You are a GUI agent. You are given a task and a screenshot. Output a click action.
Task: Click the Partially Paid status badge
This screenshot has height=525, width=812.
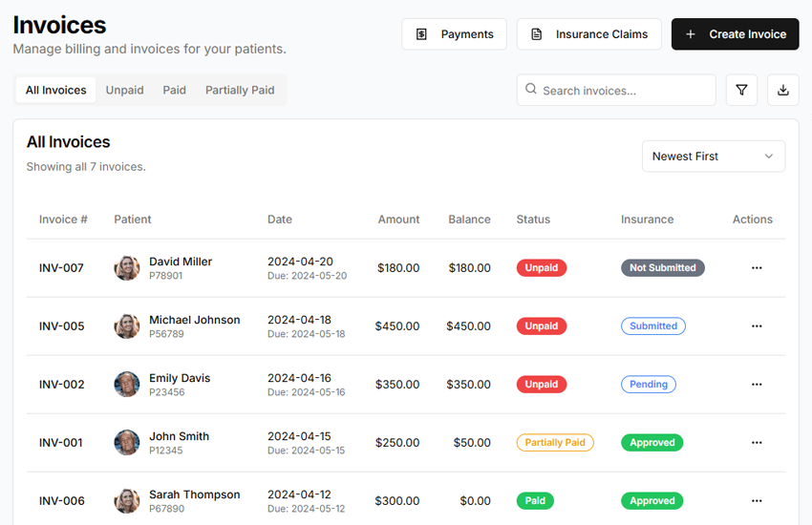[555, 443]
